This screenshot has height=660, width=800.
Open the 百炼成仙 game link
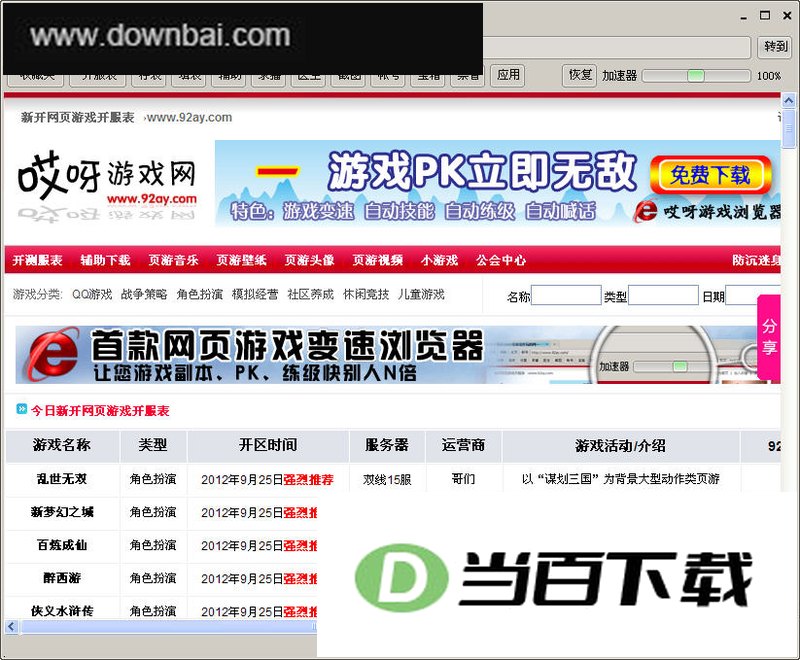[62, 545]
